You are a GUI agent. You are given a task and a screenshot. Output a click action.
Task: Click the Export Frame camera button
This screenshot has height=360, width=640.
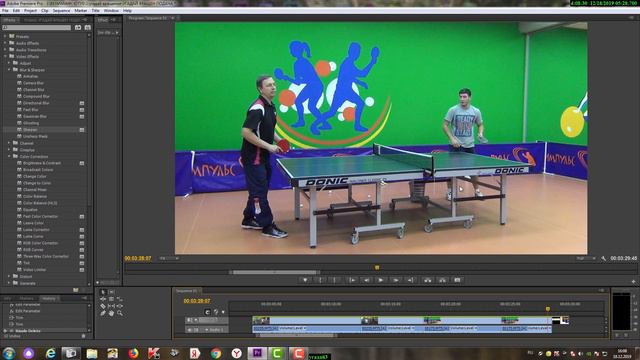[457, 280]
